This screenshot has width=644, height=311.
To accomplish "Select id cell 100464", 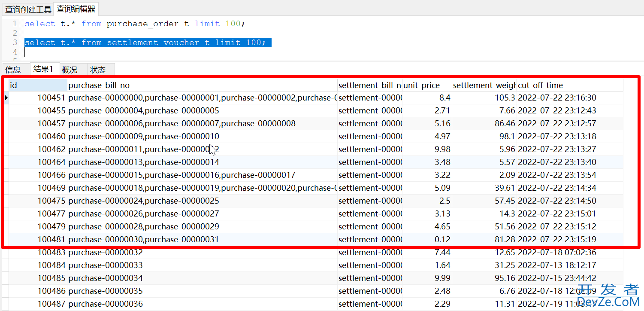I will pos(38,162).
